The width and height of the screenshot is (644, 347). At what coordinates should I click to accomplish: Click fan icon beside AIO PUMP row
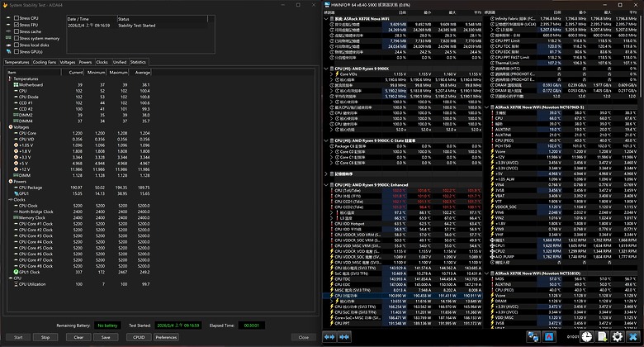pos(492,257)
